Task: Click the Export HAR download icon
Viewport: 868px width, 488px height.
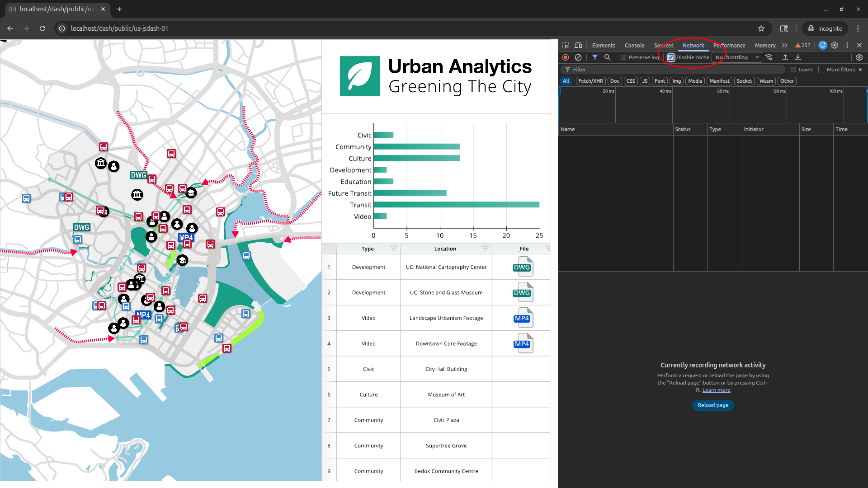Action: tap(798, 57)
